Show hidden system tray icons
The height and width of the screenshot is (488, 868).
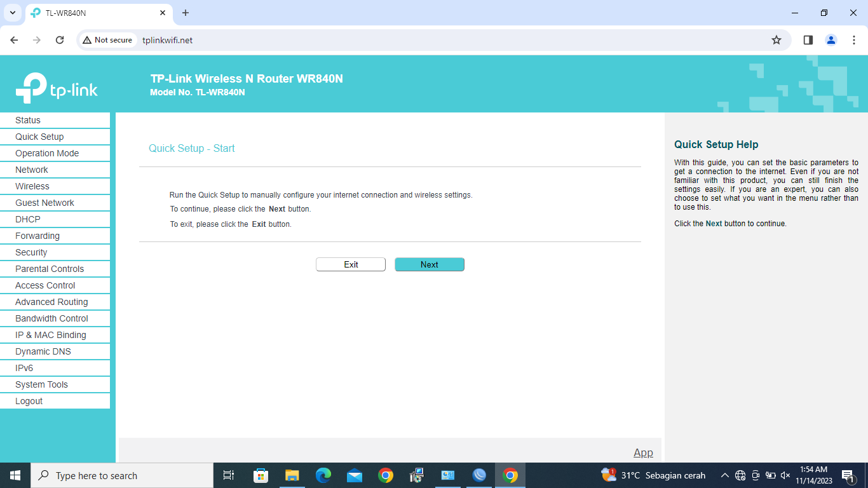click(724, 475)
